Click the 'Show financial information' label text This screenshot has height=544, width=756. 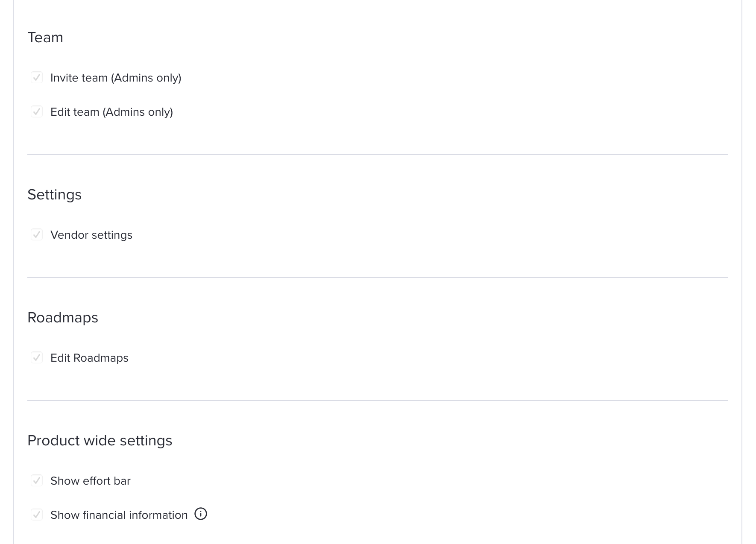(119, 515)
